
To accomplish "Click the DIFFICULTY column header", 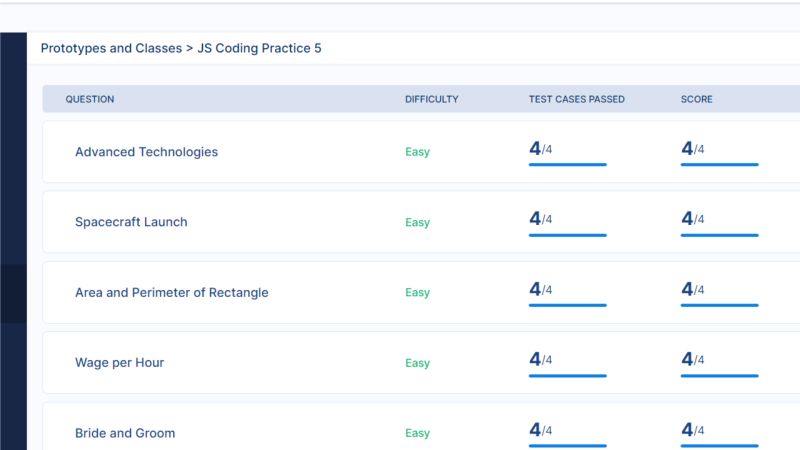I will pyautogui.click(x=432, y=99).
